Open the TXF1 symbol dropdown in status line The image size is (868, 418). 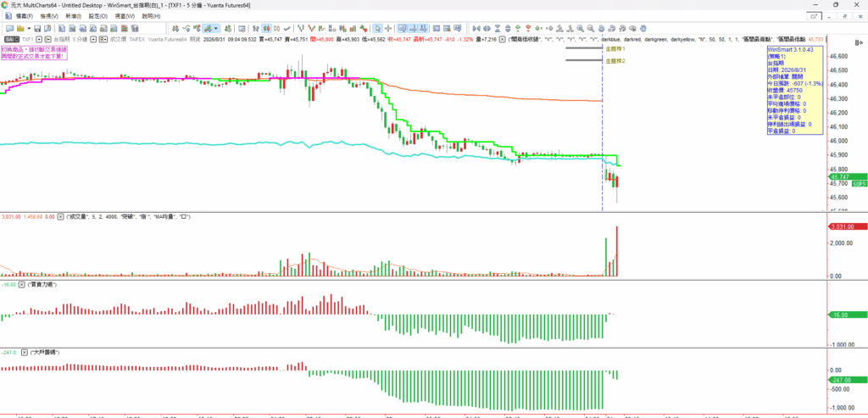point(39,39)
